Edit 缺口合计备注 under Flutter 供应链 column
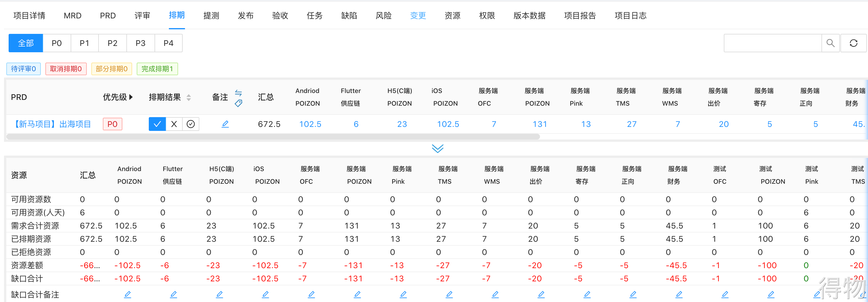 pyautogui.click(x=173, y=295)
